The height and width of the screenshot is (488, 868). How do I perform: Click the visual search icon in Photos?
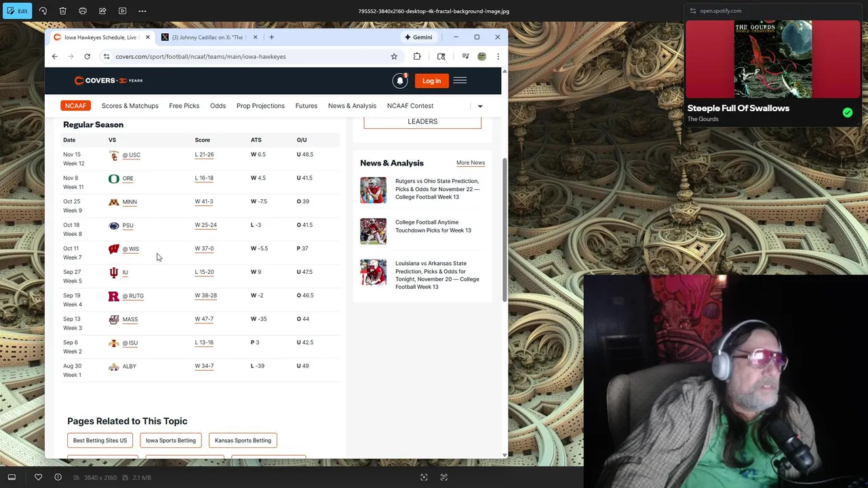(424, 477)
